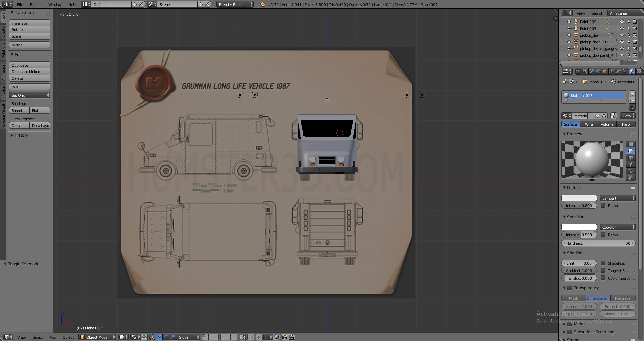
Task: Expand the History panel
Action: [x=12, y=135]
